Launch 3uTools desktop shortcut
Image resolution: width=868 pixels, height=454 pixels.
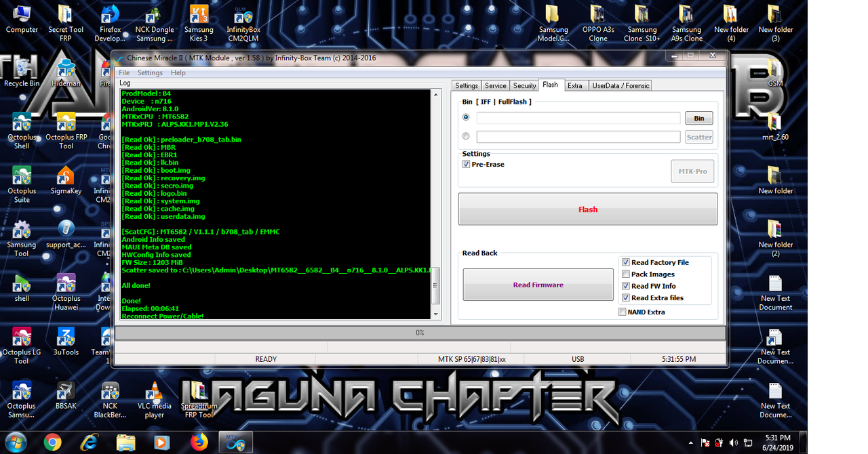(66, 342)
